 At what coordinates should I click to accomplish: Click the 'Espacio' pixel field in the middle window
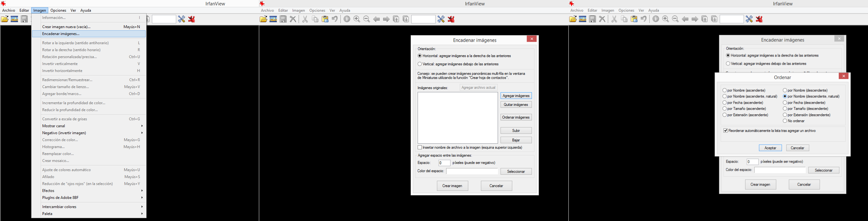[444, 163]
